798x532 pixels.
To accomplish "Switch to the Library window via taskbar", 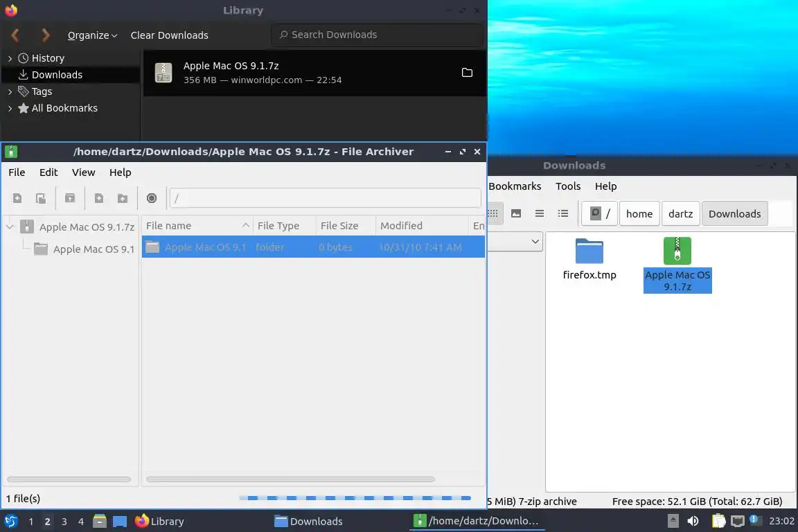I will coord(160,522).
